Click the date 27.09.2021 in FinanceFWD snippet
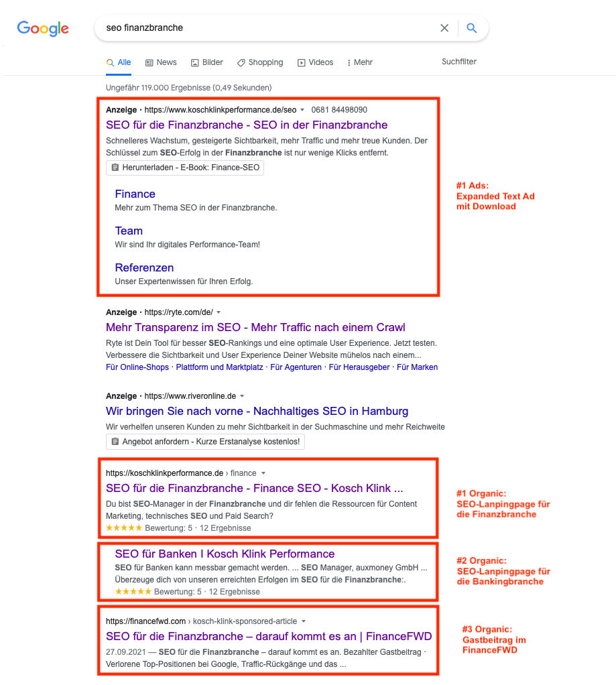This screenshot has width=616, height=685. click(x=126, y=651)
